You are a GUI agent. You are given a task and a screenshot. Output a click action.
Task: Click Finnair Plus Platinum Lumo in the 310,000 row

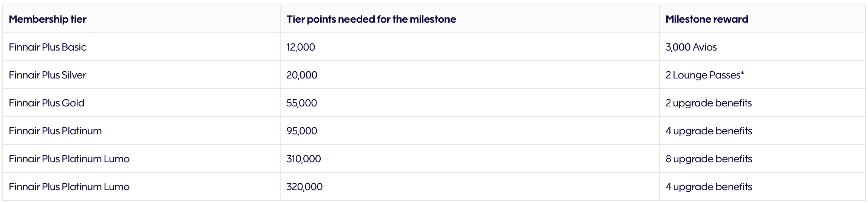(69, 159)
